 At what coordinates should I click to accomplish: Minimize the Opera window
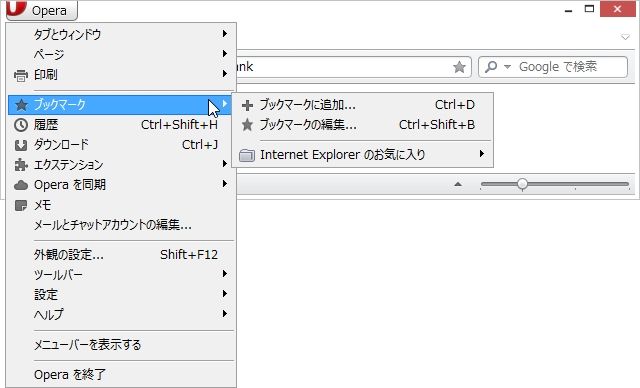coord(569,10)
